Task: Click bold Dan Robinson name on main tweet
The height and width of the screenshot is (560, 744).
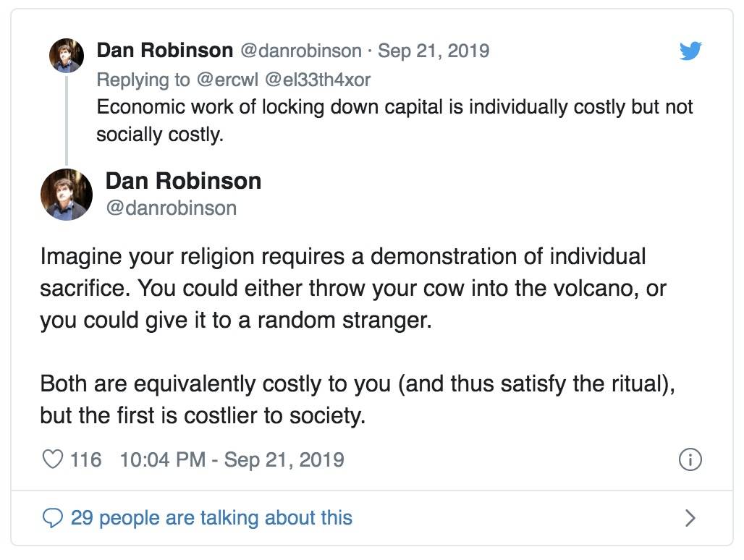Action: coord(183,181)
